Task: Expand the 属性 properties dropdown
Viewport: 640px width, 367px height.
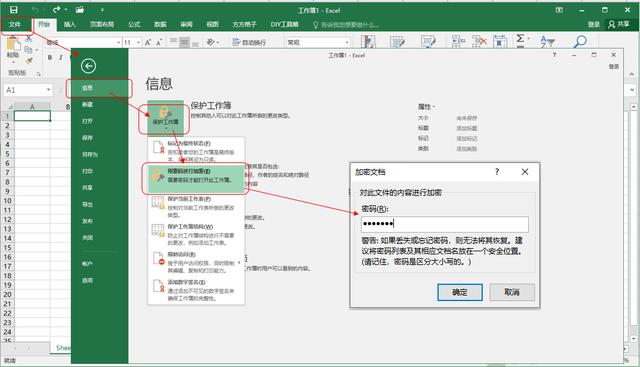Action: (x=426, y=107)
